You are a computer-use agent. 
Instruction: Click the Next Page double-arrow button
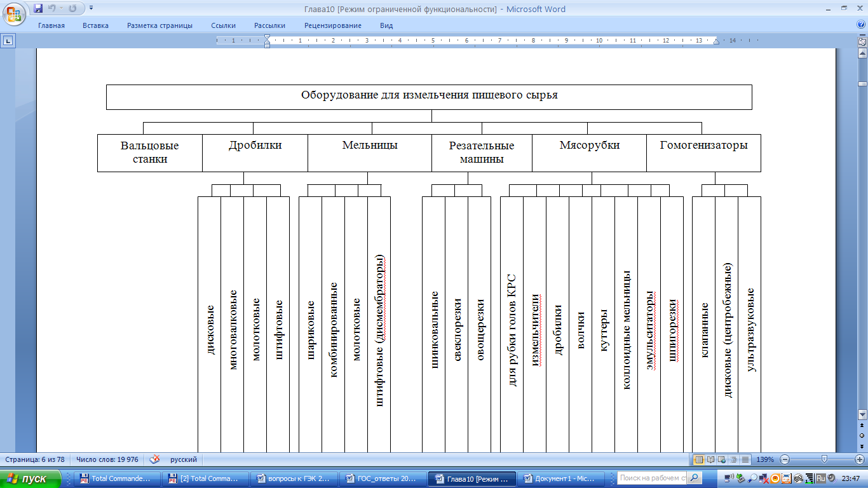862,446
